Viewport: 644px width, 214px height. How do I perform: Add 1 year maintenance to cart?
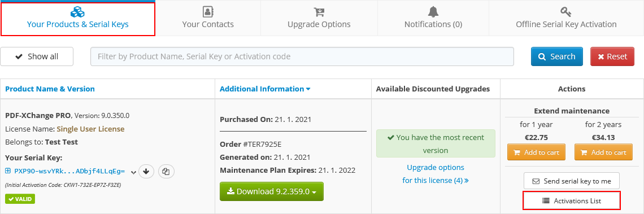coord(537,152)
